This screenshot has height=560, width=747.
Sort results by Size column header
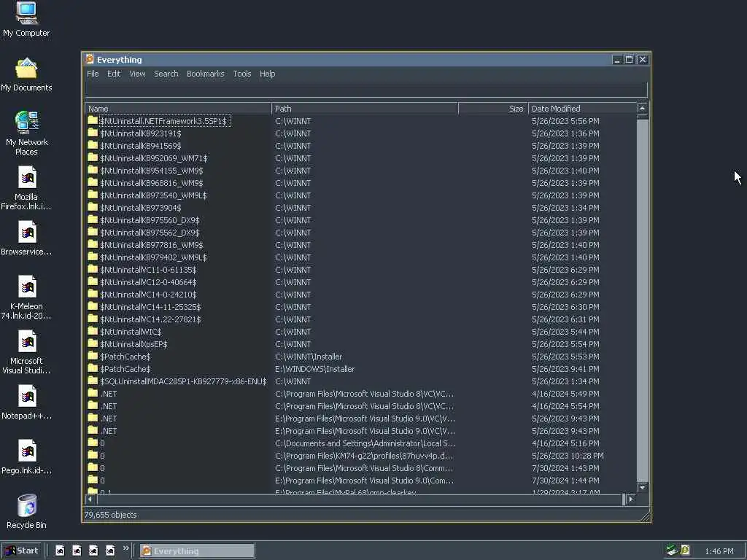[x=493, y=109]
